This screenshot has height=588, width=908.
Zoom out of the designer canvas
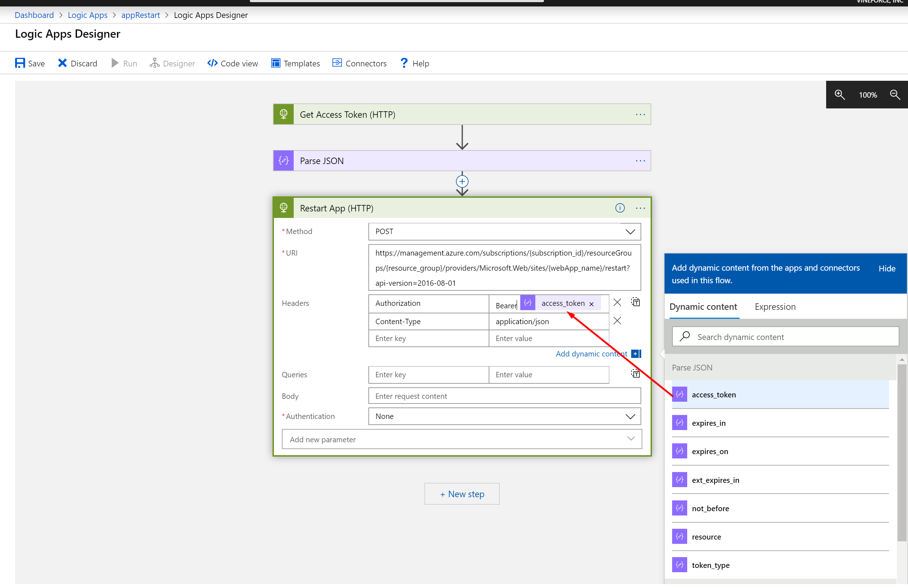click(895, 95)
